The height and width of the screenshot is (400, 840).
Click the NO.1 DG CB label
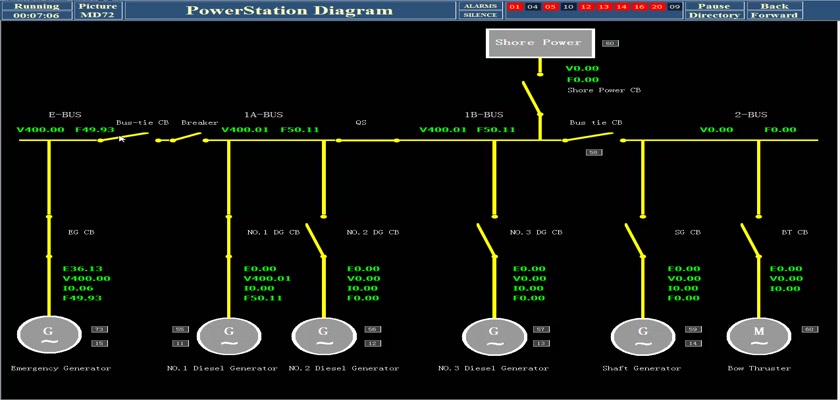pyautogui.click(x=273, y=232)
